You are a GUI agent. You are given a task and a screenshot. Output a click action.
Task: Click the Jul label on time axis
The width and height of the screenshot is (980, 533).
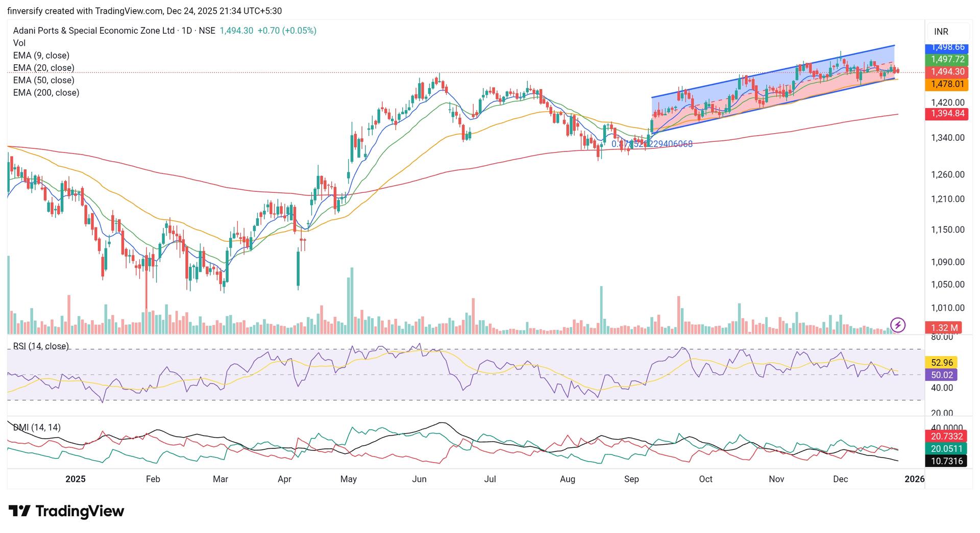tap(490, 479)
